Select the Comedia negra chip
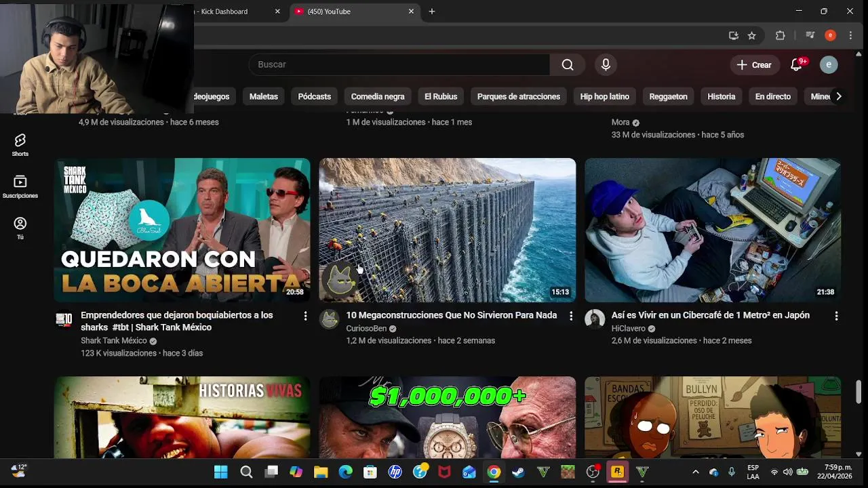Screen dimensions: 868x488 (378, 96)
